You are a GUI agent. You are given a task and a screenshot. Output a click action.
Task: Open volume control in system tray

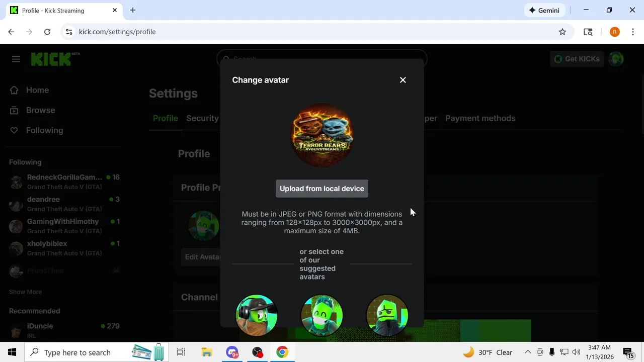[x=576, y=352]
